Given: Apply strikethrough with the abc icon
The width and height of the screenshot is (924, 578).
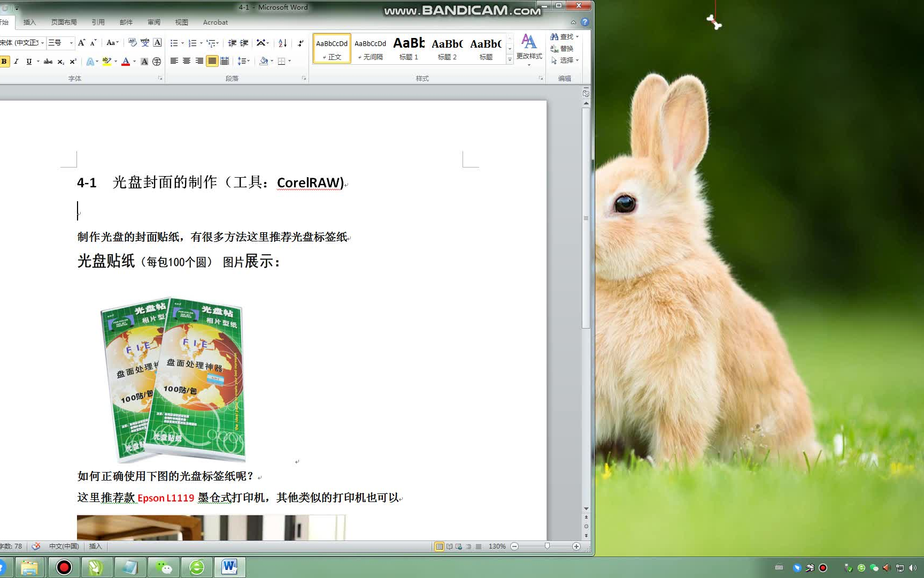Looking at the screenshot, I should 48,62.
